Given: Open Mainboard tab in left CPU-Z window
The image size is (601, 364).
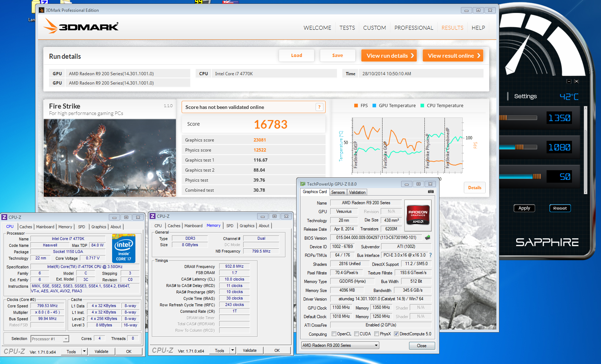Looking at the screenshot, I should click(x=45, y=227).
